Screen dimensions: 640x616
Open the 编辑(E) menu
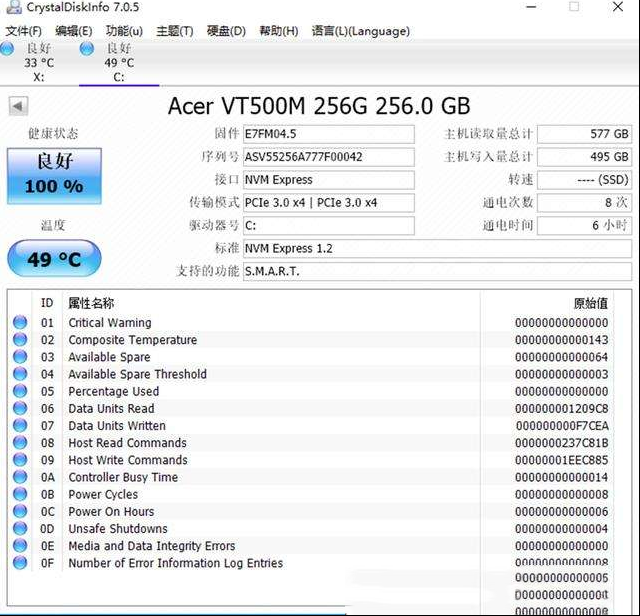[x=73, y=31]
